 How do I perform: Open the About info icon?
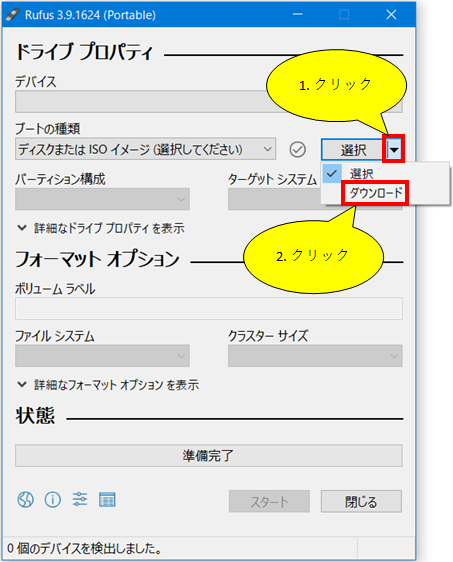coord(53,499)
